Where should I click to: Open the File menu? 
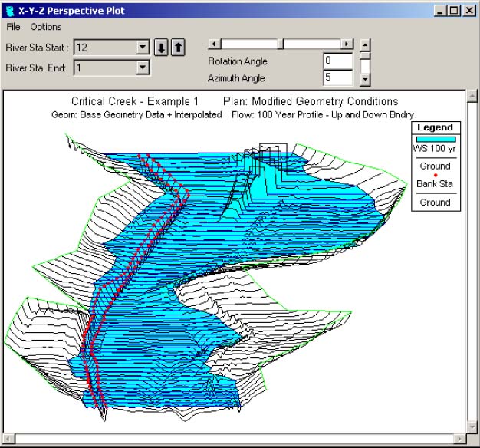14,27
